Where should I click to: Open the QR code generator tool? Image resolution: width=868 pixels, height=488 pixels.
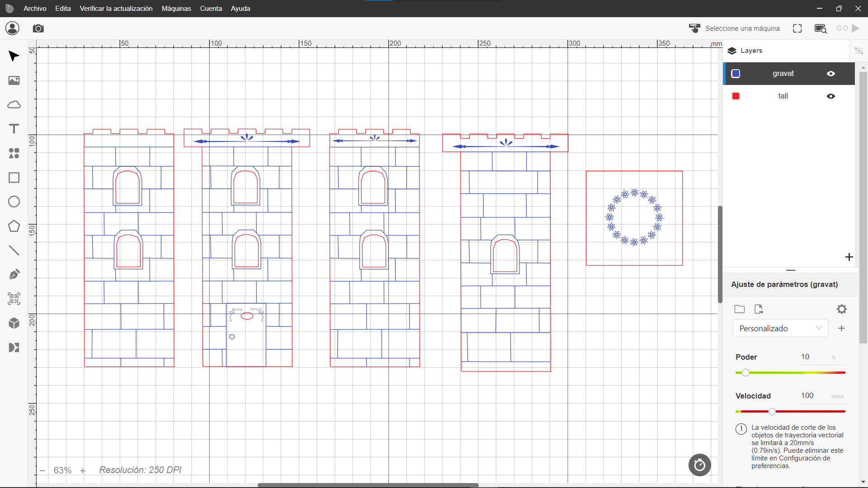click(x=14, y=299)
